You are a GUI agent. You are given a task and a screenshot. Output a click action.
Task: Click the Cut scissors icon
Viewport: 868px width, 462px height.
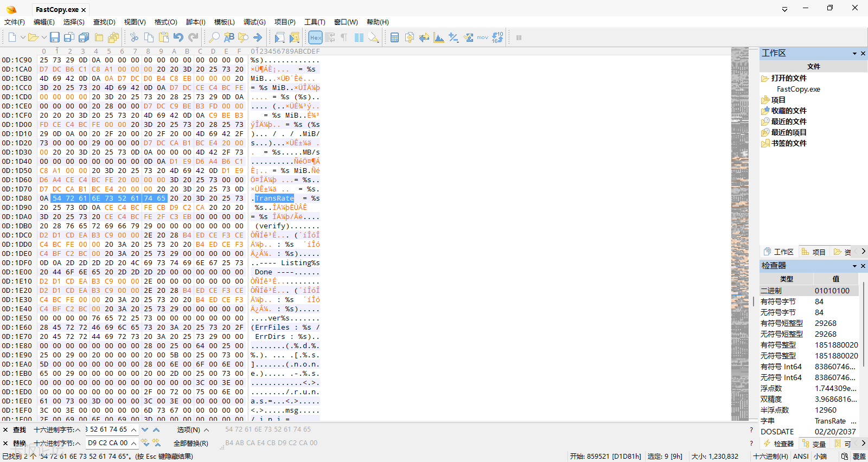pos(134,37)
